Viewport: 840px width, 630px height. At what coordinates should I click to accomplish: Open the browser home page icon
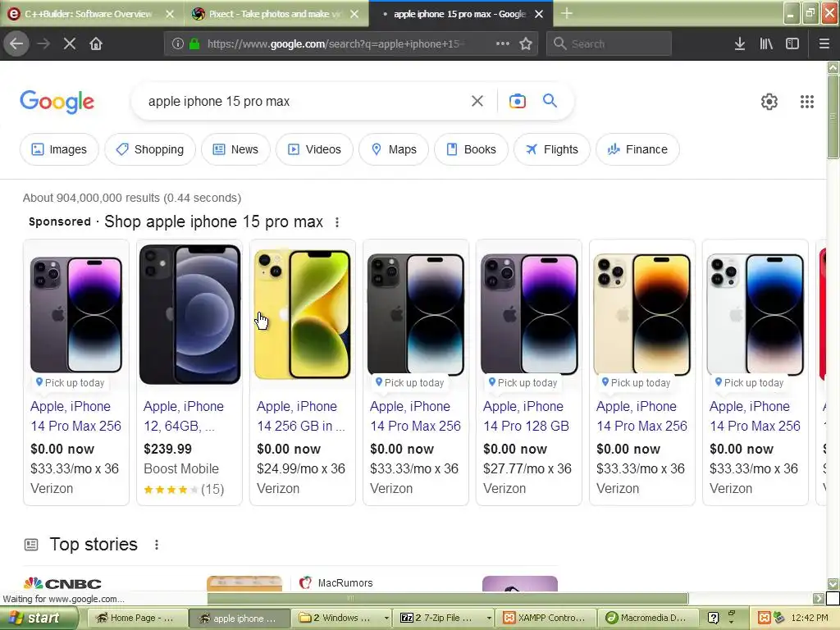96,44
